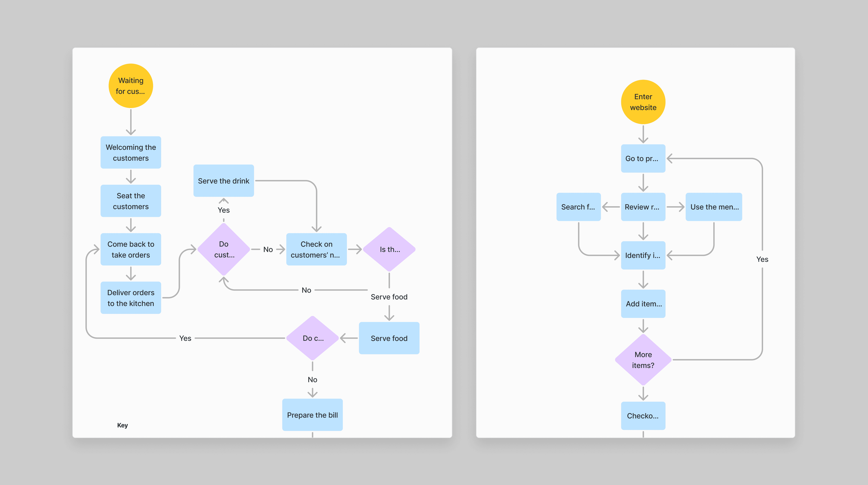
Task: Click 'Come back to take orders' box
Action: 131,250
